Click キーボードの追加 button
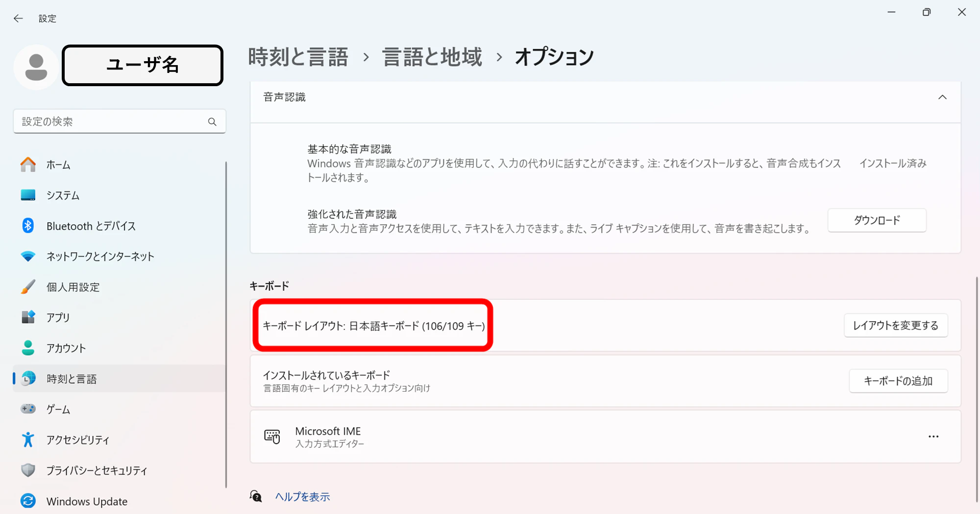The image size is (980, 514). [x=898, y=381]
